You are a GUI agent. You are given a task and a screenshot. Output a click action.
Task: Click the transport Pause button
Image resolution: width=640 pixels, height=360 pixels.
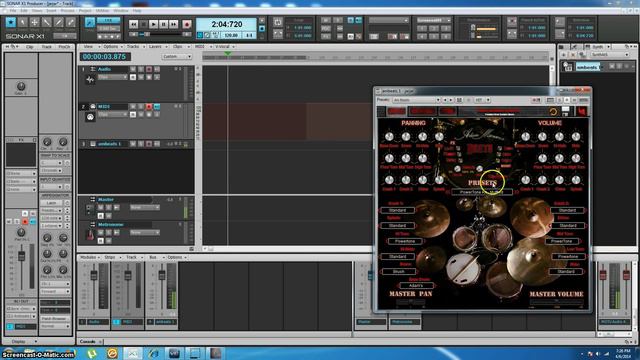(x=164, y=24)
